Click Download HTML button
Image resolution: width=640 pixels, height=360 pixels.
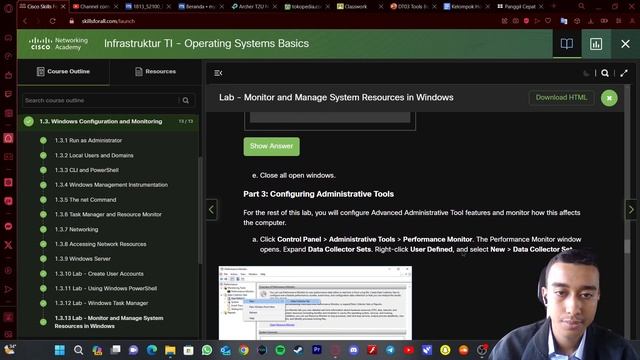tap(561, 98)
